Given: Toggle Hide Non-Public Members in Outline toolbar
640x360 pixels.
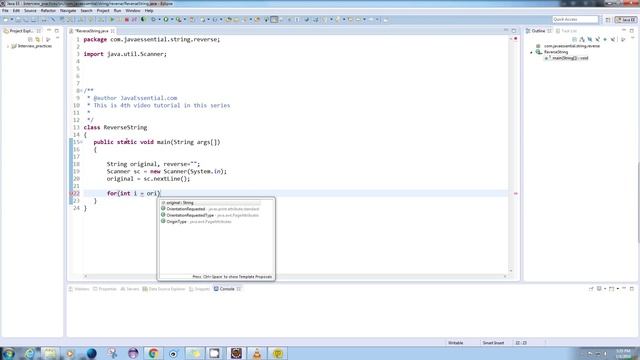Looking at the screenshot, I should tap(605, 40).
